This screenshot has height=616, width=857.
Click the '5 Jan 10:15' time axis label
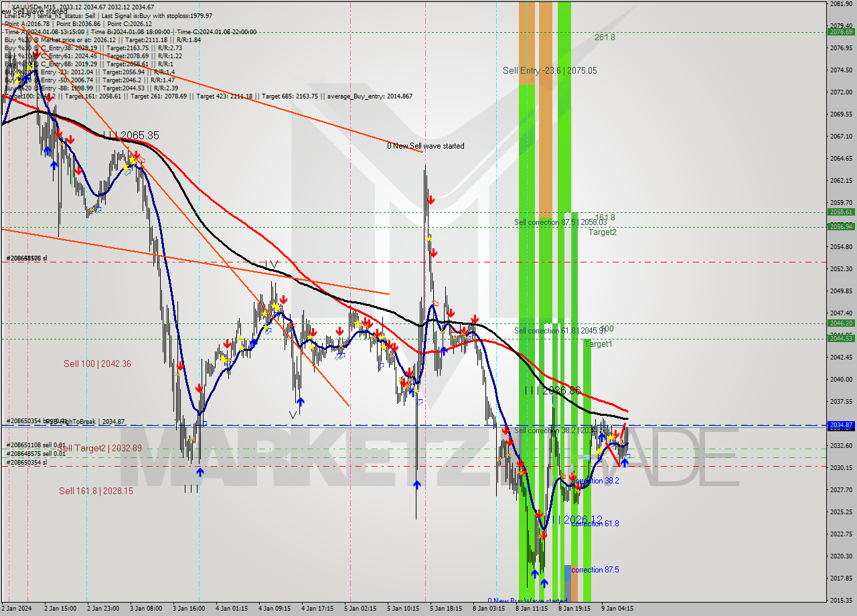tap(402, 609)
